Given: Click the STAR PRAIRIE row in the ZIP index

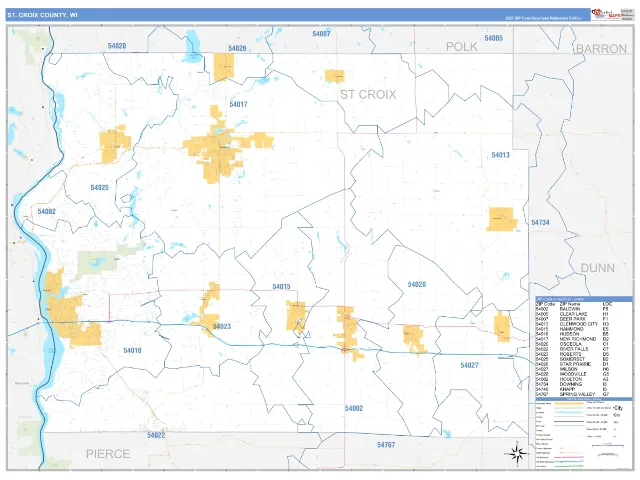Looking at the screenshot, I should (x=574, y=364).
